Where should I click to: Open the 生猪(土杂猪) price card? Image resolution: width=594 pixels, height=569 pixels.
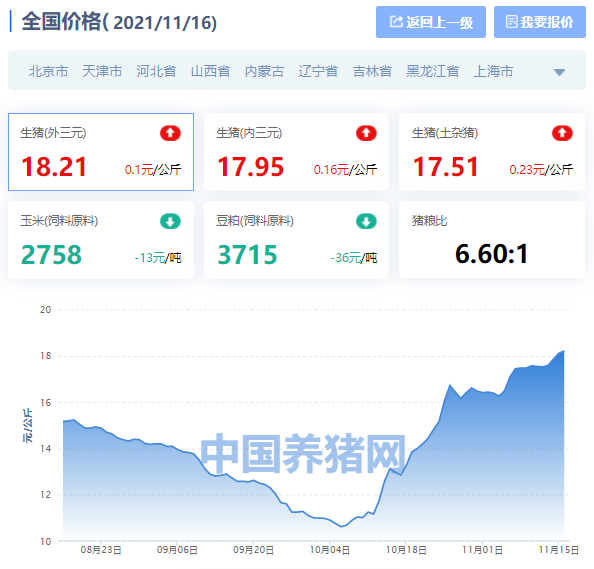[x=492, y=152]
